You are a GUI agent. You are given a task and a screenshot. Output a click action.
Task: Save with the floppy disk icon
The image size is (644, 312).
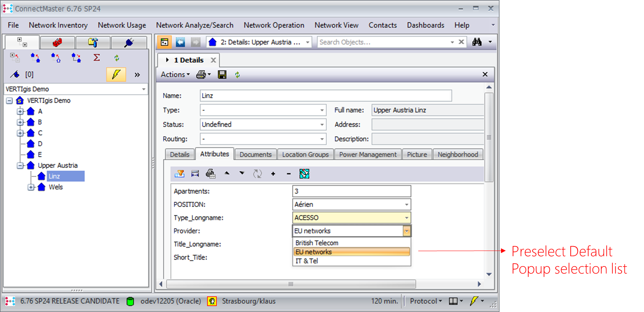(x=222, y=75)
